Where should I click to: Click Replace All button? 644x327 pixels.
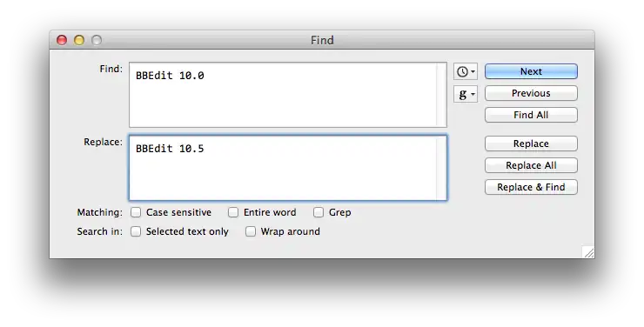coord(531,165)
